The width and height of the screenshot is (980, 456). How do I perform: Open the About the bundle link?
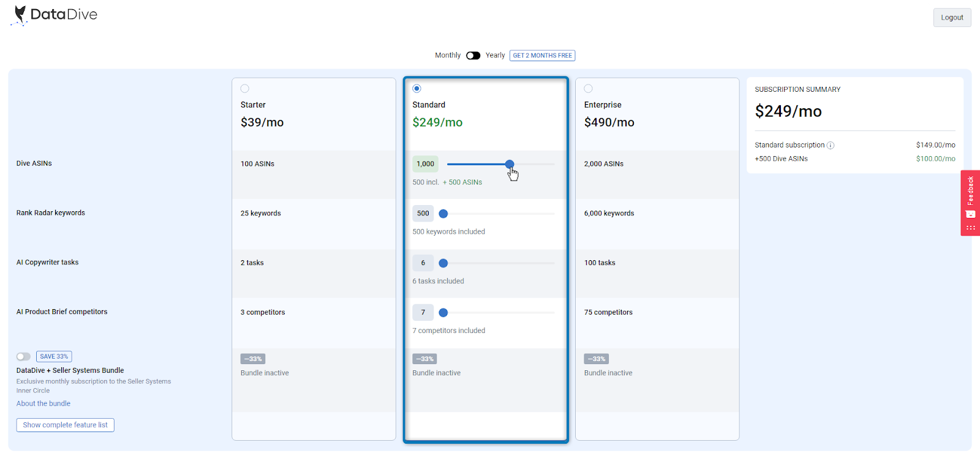(x=43, y=404)
